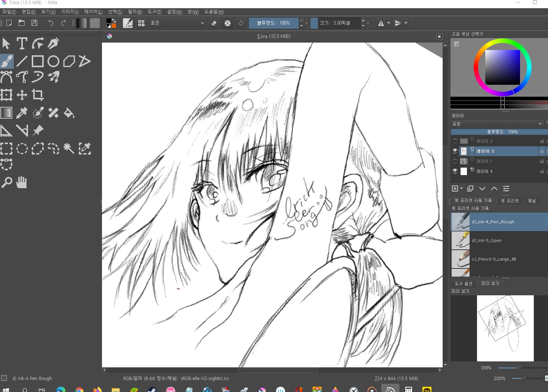Image resolution: width=548 pixels, height=392 pixels.
Task: Switch to the Channels tab
Action: (532, 201)
